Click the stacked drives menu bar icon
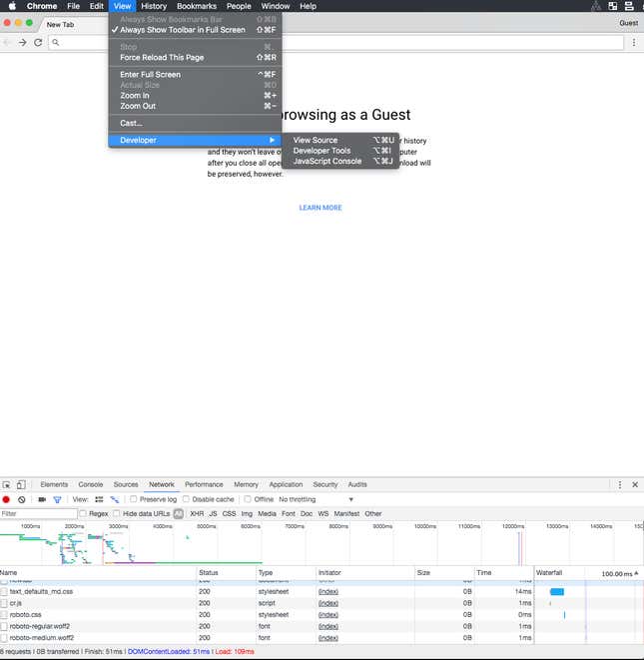The height and width of the screenshot is (660, 644). point(629,6)
